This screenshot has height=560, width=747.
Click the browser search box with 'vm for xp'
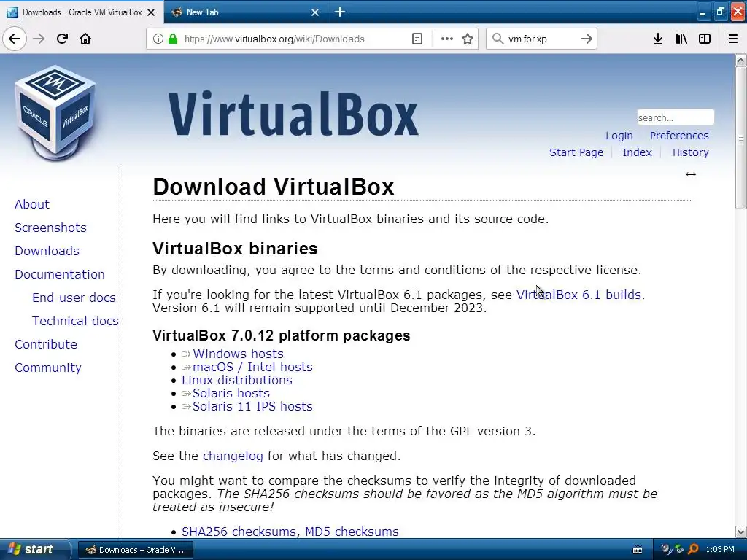(542, 39)
